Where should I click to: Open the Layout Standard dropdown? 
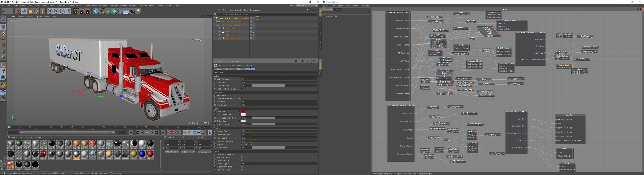click(x=307, y=6)
